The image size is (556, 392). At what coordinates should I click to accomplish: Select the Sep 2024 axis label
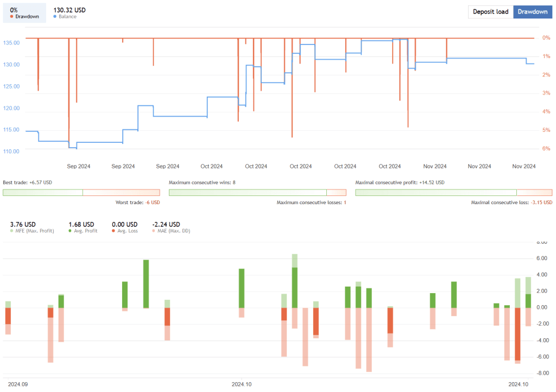[78, 166]
